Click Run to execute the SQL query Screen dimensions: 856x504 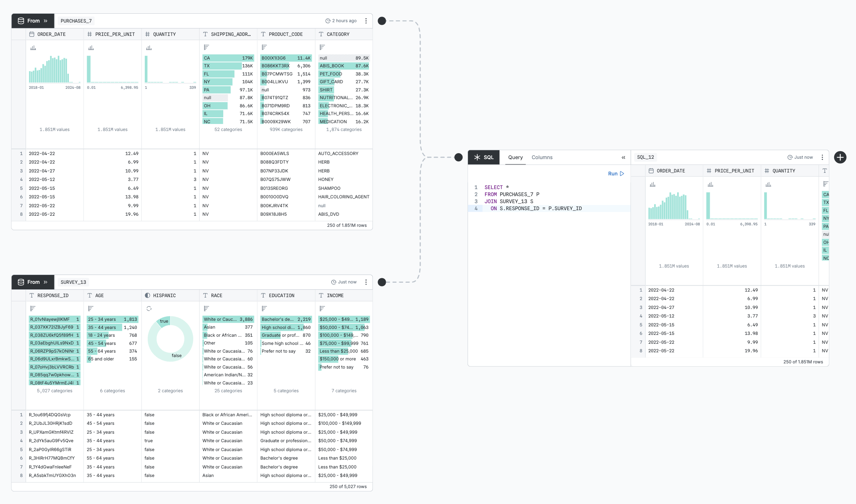615,173
